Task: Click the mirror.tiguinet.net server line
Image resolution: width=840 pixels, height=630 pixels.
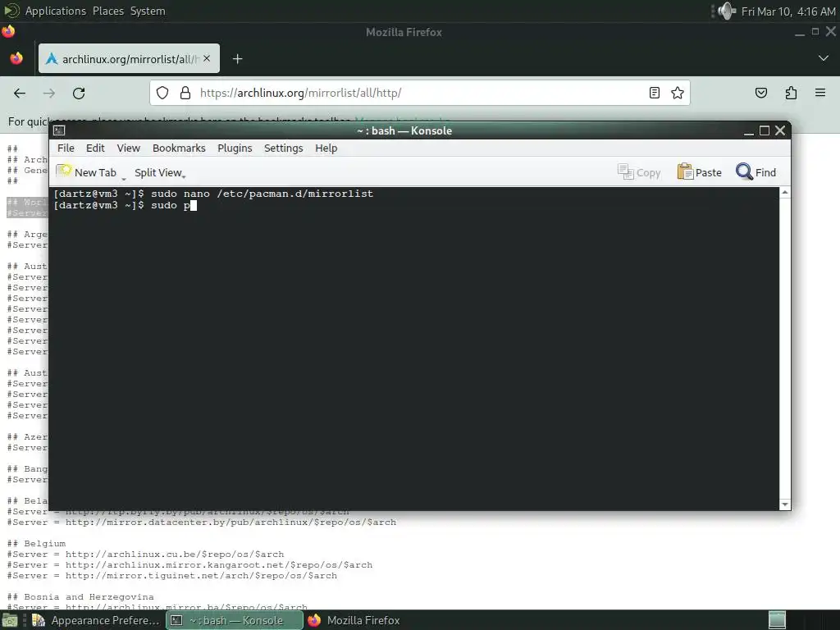Action: point(172,575)
